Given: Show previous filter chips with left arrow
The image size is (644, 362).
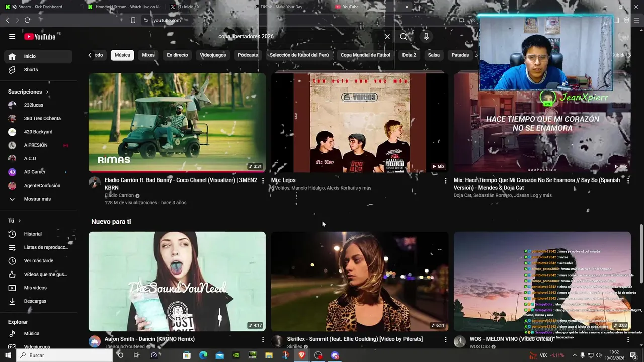Looking at the screenshot, I should tap(90, 55).
